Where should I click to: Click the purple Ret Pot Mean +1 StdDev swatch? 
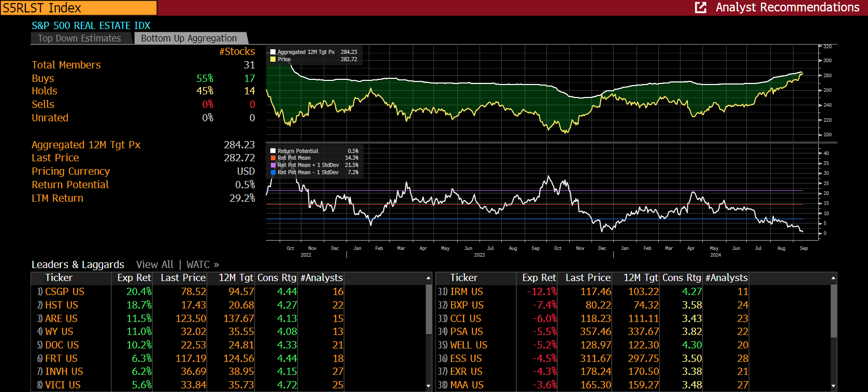(x=273, y=165)
